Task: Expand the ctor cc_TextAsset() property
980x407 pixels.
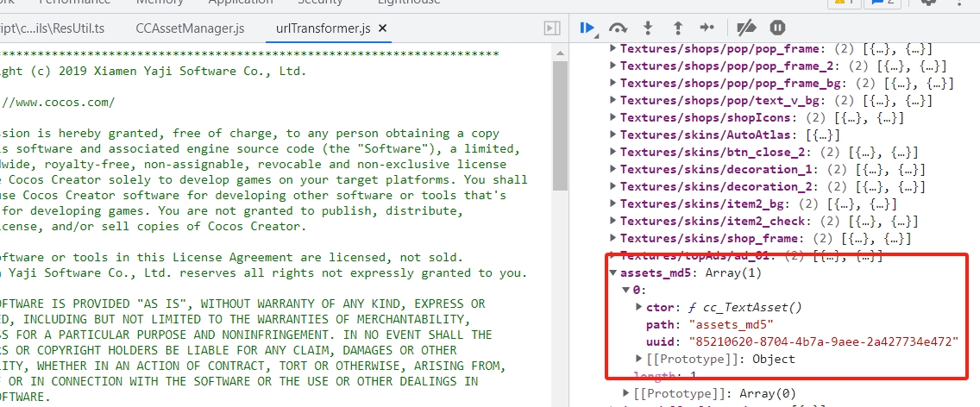Action: (638, 307)
